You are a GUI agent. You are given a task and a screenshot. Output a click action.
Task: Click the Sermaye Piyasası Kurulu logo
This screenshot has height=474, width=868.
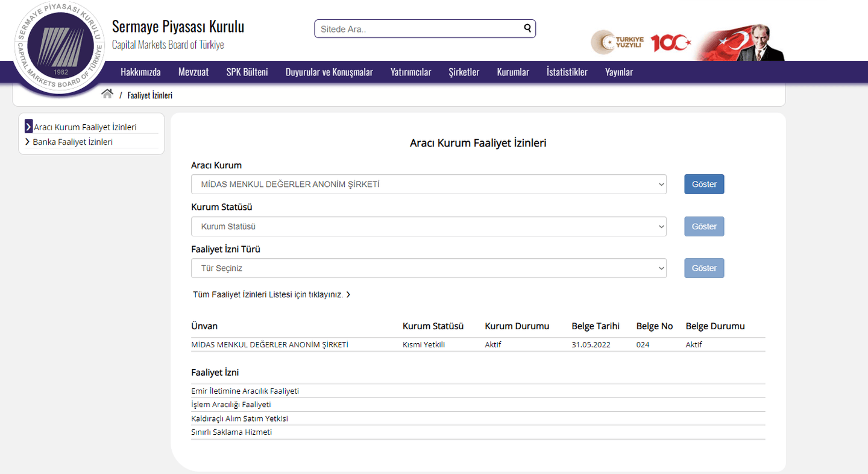coord(60,48)
